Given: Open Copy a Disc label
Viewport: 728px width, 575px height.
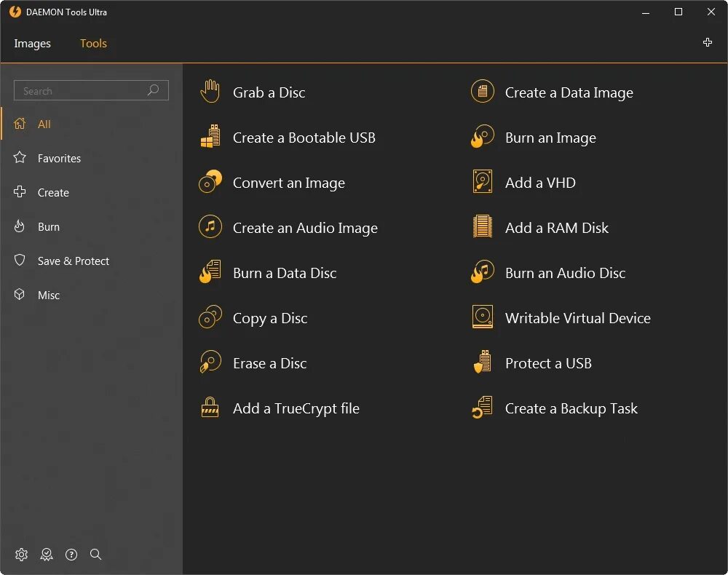Looking at the screenshot, I should (x=270, y=318).
